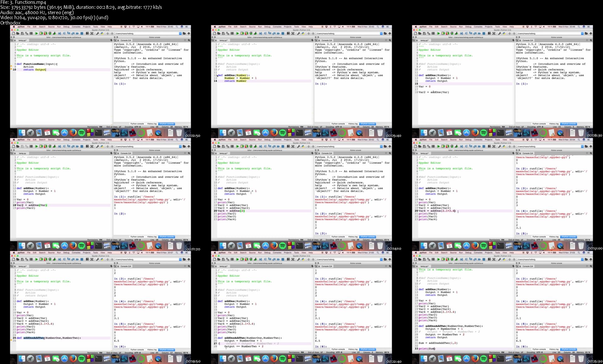The height and width of the screenshot is (364, 603).
Task: Click blue Stop debugging square in 00:11:20 frame
Action: pos(82,146)
